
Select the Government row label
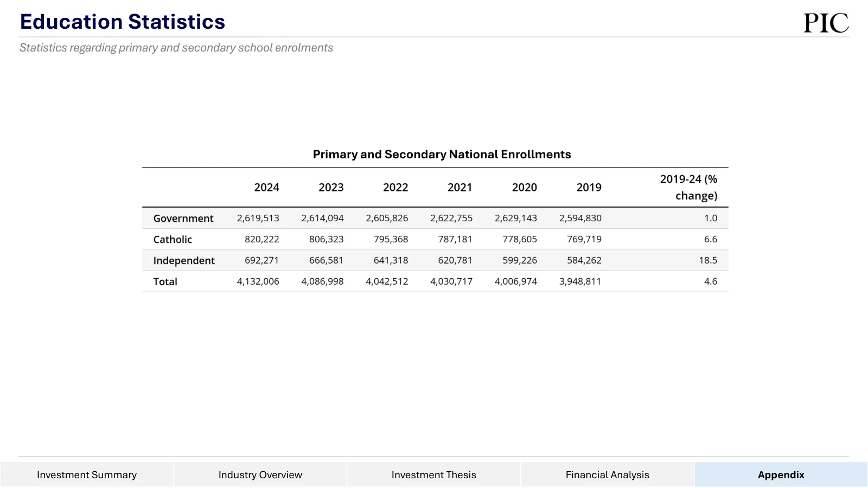[x=183, y=219]
